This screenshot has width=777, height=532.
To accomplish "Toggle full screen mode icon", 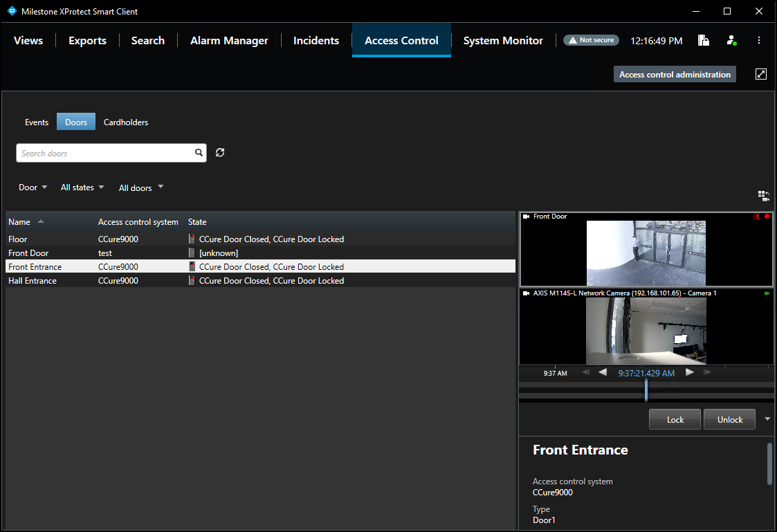I will [x=761, y=74].
